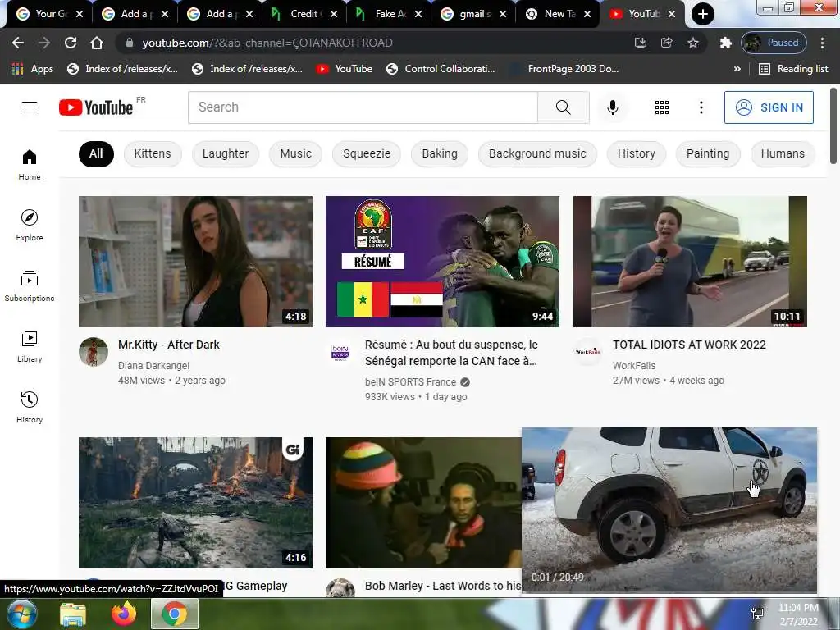
Task: Click the browser home button
Action: [97, 43]
